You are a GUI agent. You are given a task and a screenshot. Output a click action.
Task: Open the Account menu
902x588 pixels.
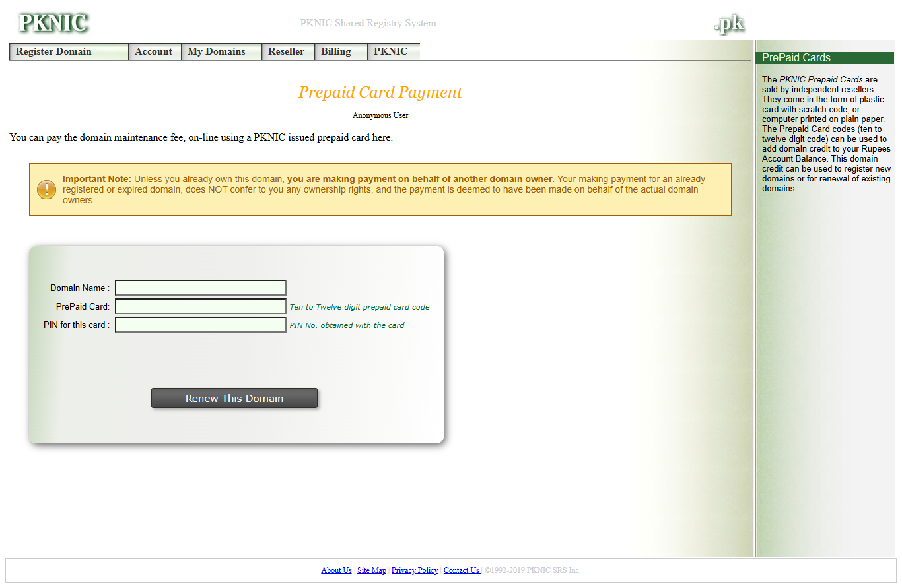(154, 51)
